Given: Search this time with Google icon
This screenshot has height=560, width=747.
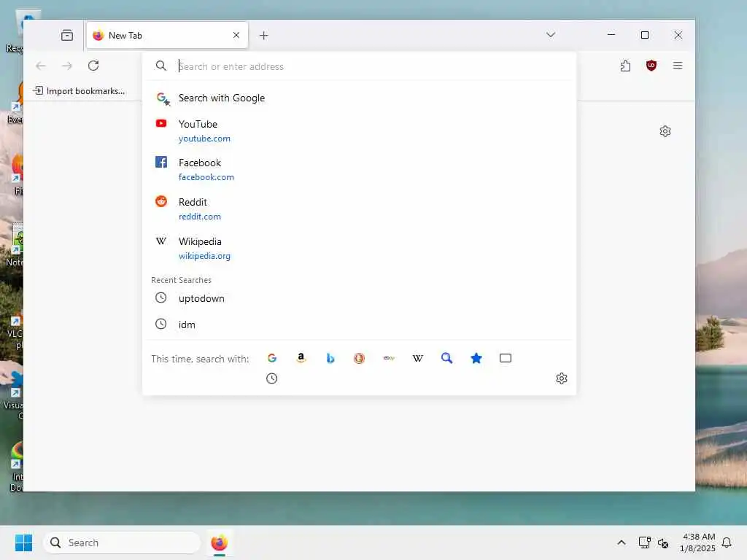Looking at the screenshot, I should [x=272, y=358].
